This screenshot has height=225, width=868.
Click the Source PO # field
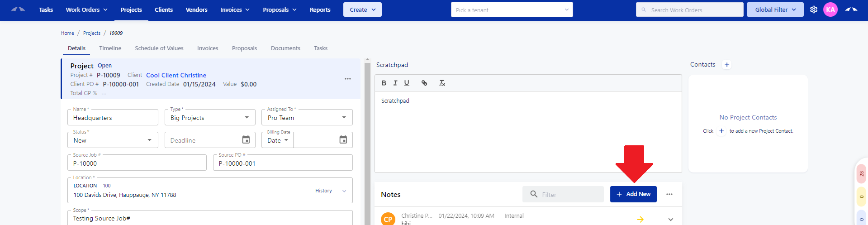pyautogui.click(x=283, y=163)
